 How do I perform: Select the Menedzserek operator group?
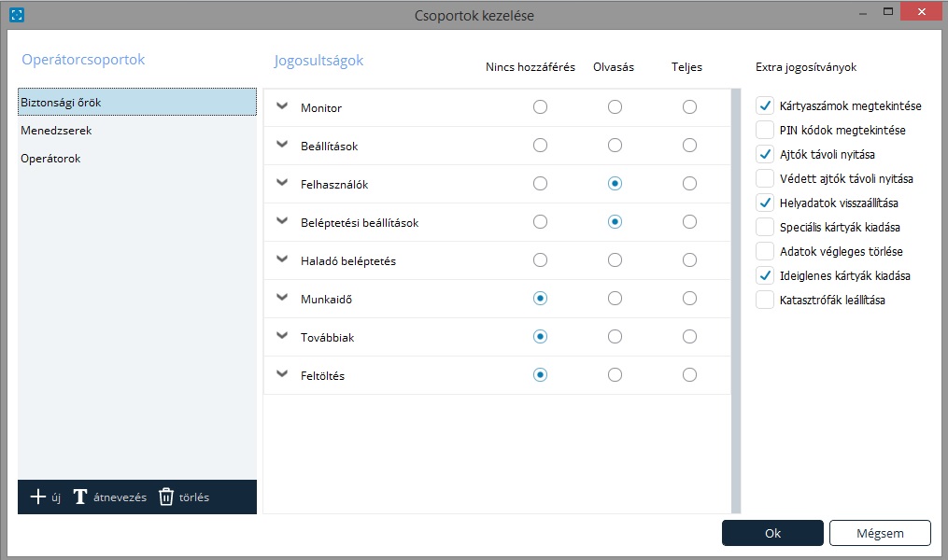coord(56,131)
